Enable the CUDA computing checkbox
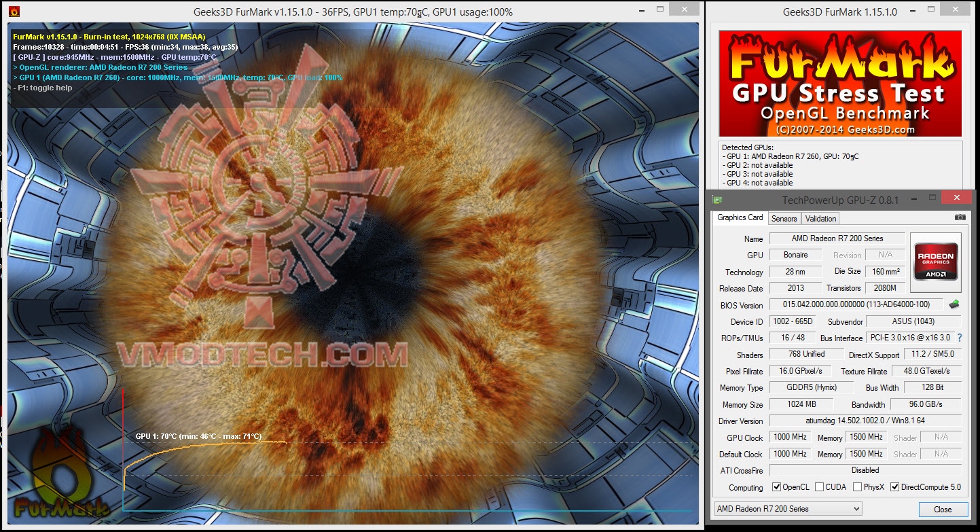Image resolution: width=980 pixels, height=532 pixels. [820, 486]
